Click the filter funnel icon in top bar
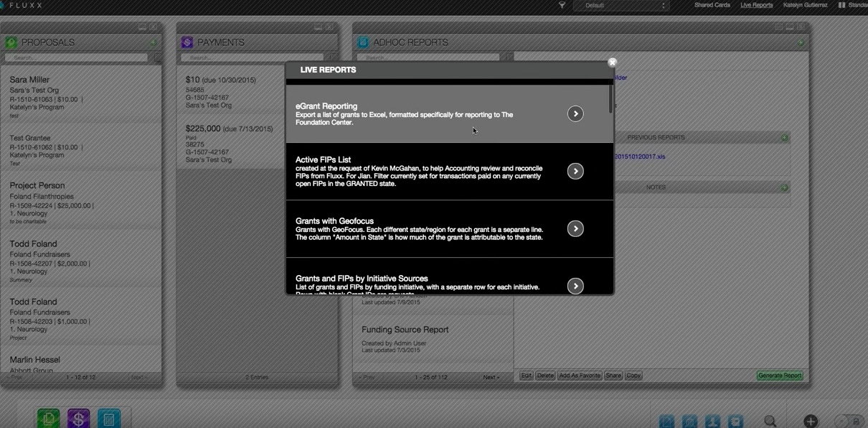This screenshot has height=428, width=868. [562, 5]
